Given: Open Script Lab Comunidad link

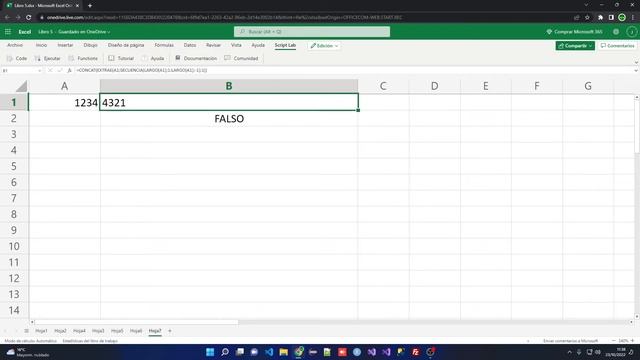Looking at the screenshot, I should (241, 58).
